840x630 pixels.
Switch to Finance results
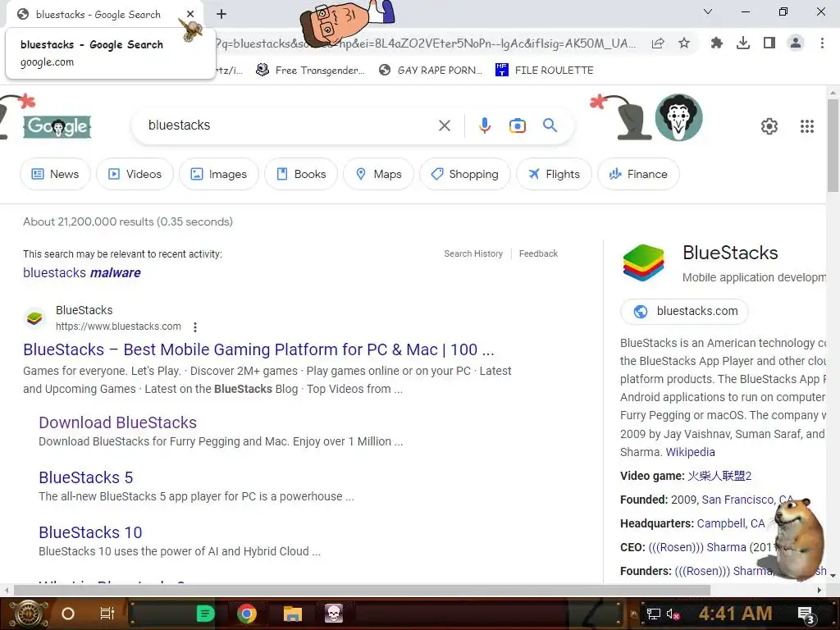coord(638,174)
